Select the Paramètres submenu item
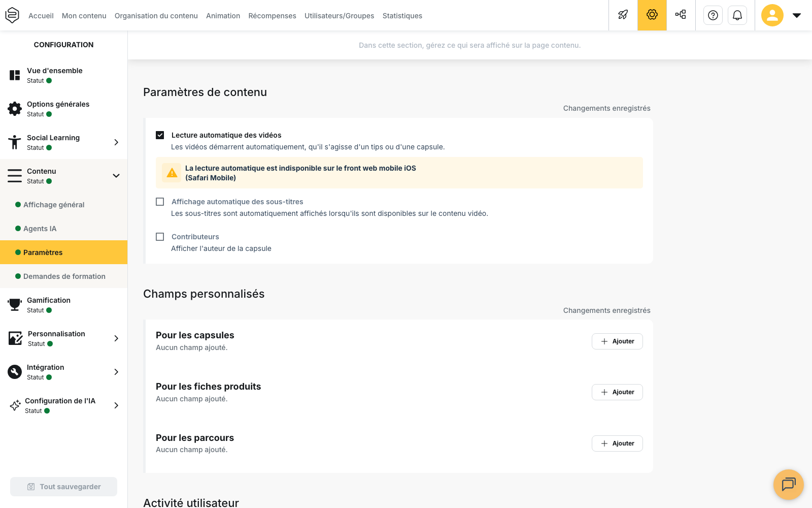The height and width of the screenshot is (508, 812). (x=63, y=252)
